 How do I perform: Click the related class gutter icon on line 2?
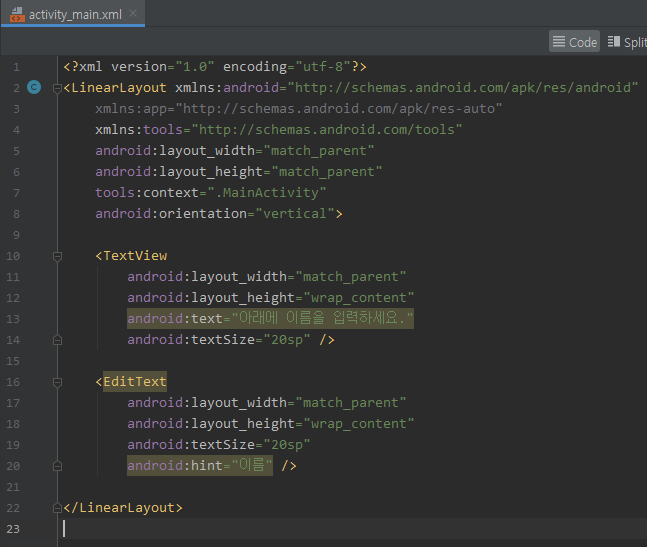[x=34, y=87]
